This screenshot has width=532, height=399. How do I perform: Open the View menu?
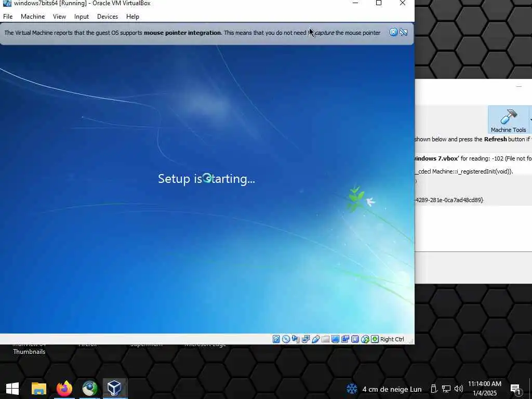(x=59, y=16)
